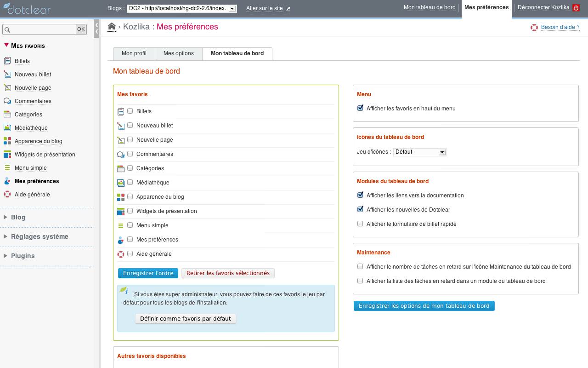Click the Apparence du blog sidebar icon
The image size is (588, 368).
point(7,141)
